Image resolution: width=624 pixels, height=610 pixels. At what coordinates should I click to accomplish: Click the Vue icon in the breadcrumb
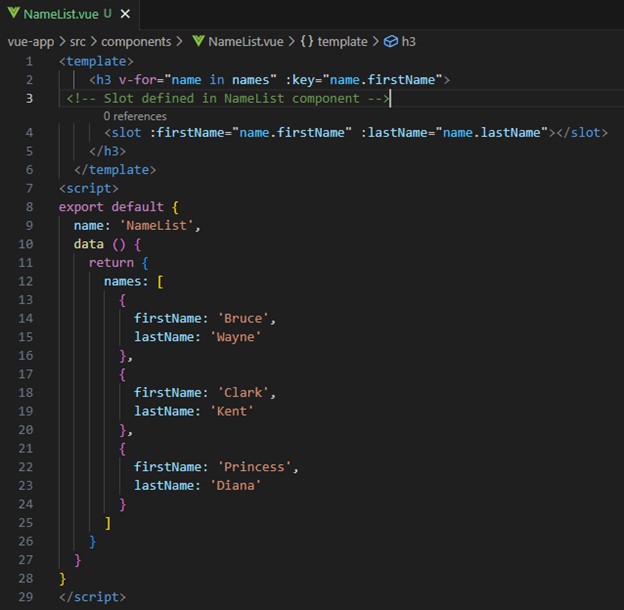pyautogui.click(x=198, y=41)
